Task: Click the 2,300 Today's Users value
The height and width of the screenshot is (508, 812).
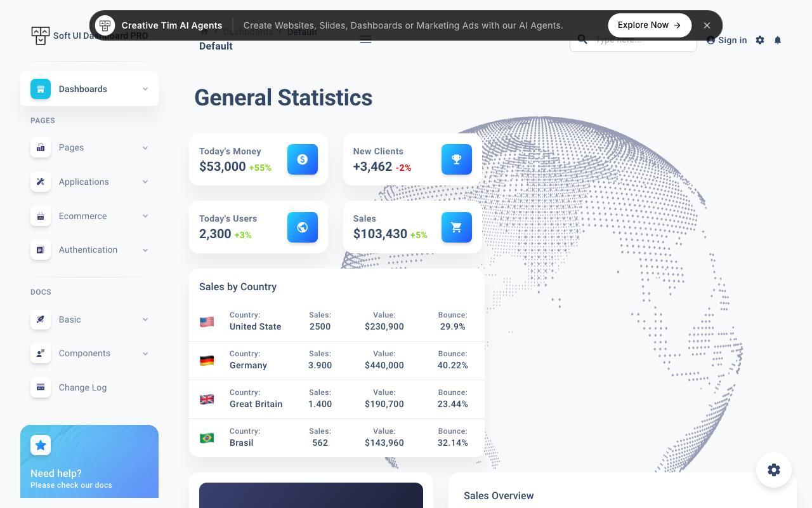Action: coord(215,234)
